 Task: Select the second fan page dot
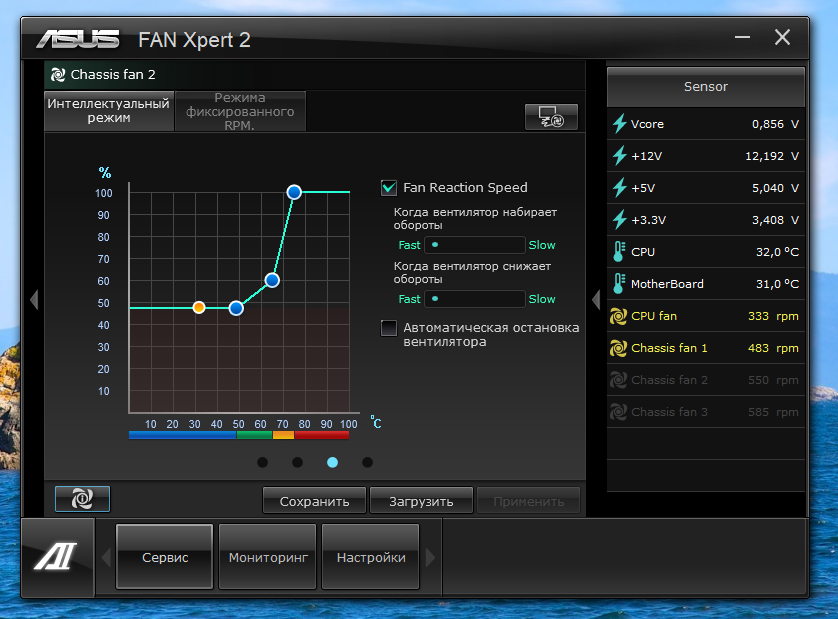pyautogui.click(x=298, y=462)
